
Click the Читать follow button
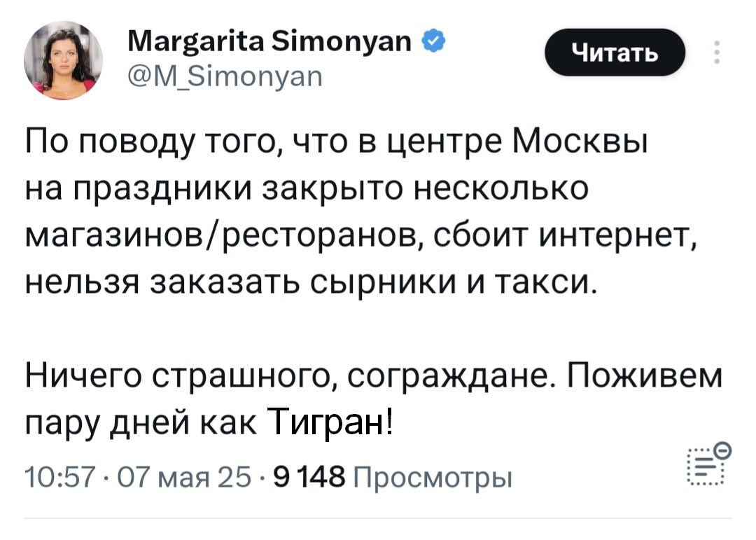pyautogui.click(x=615, y=52)
